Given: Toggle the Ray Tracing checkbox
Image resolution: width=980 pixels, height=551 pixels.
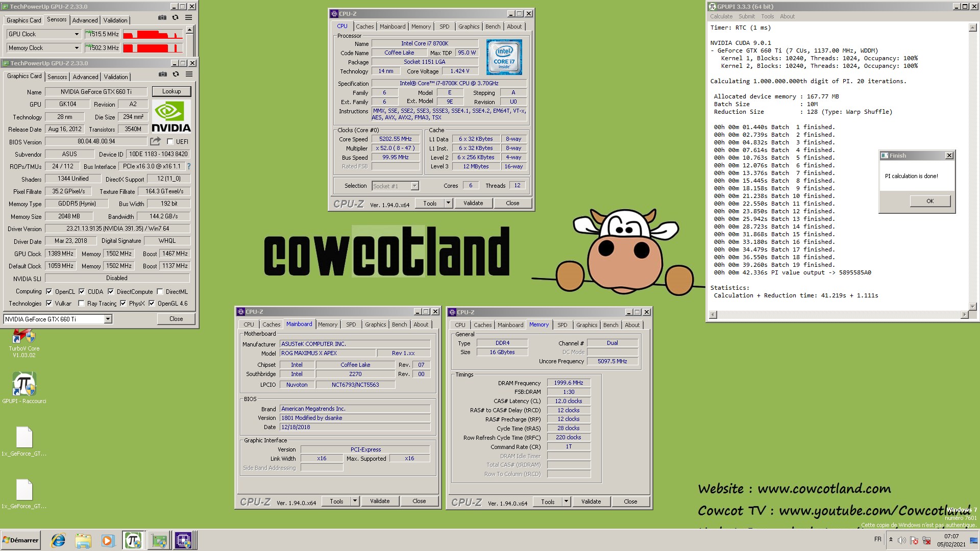Looking at the screenshot, I should pyautogui.click(x=81, y=303).
